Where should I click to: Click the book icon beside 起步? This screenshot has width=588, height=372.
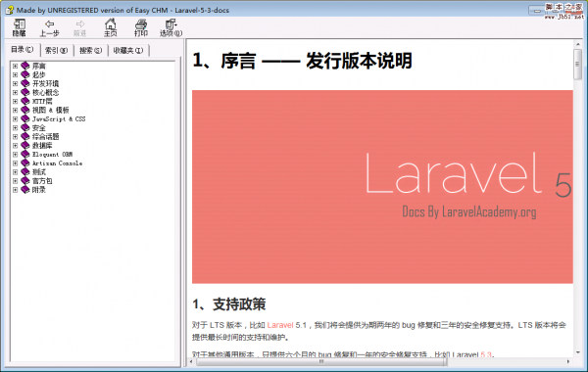click(25, 75)
